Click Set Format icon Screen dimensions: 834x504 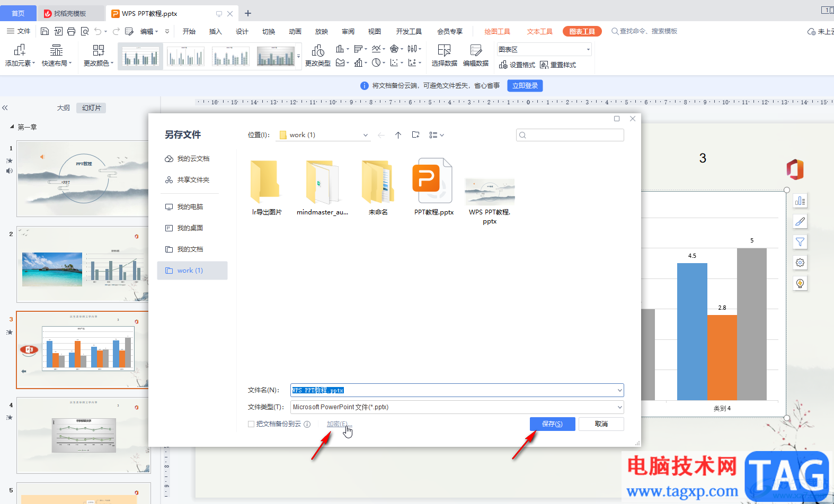pyautogui.click(x=517, y=65)
